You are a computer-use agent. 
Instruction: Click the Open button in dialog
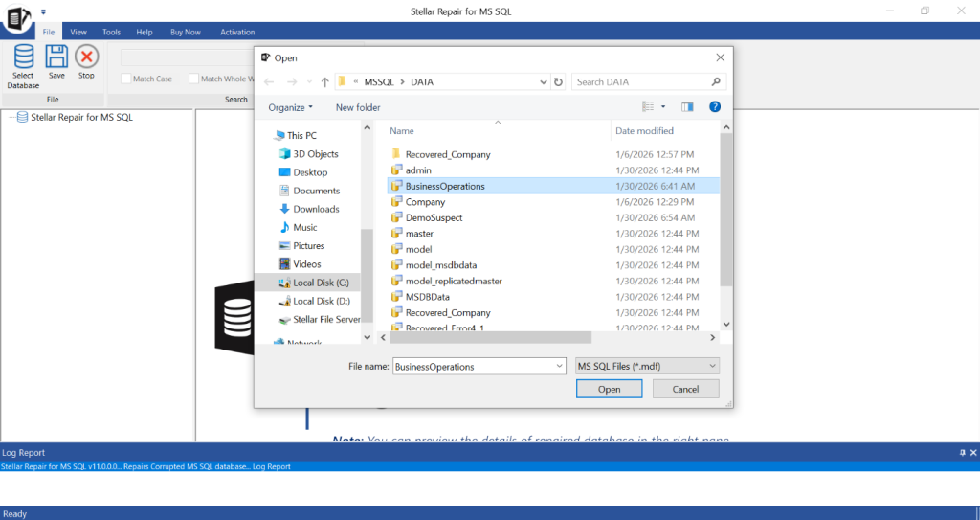(x=610, y=389)
